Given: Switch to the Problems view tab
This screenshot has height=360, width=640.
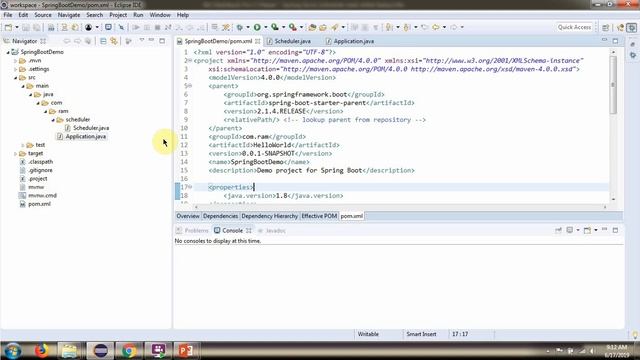Looking at the screenshot, I should (x=192, y=231).
